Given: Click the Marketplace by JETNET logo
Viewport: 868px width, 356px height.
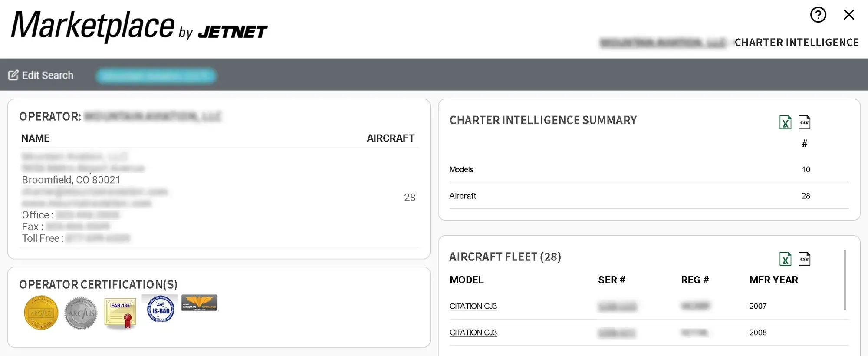Looking at the screenshot, I should click(x=139, y=26).
